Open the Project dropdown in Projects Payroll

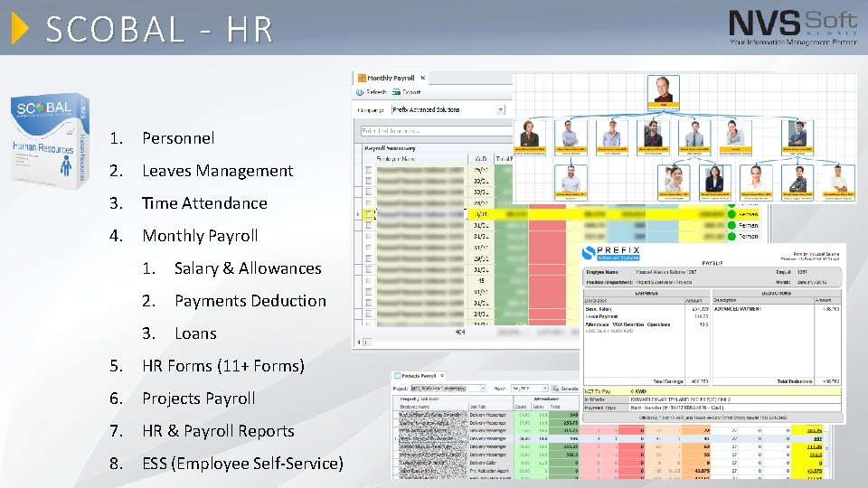pos(483,389)
